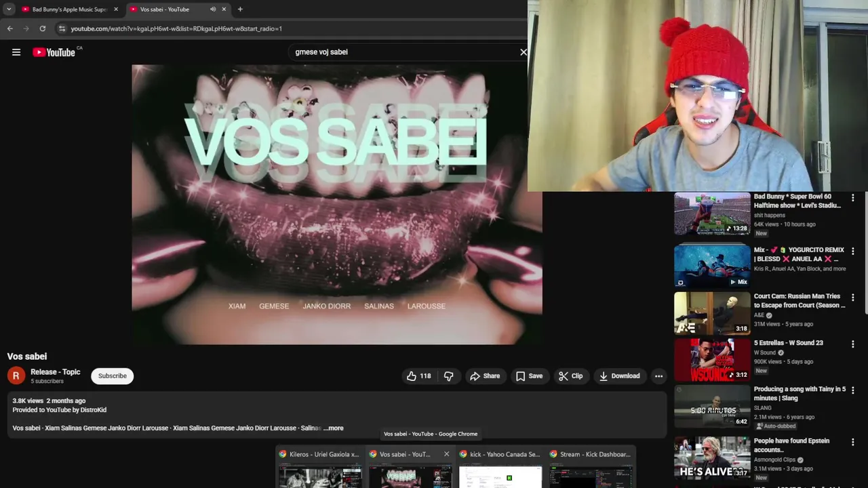Open Bad Bunny Super Bowl 60 thumbnail
The image size is (868, 488).
[712, 214]
